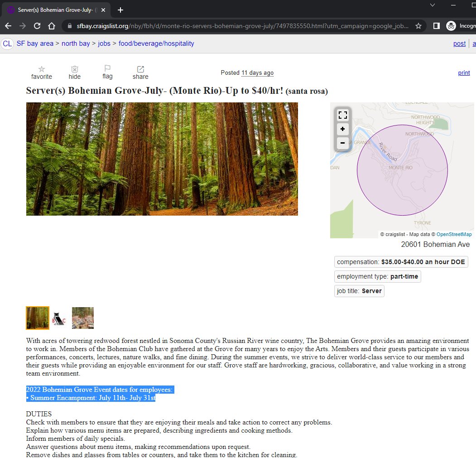
Task: Click the CL craigslist logo
Action: [7, 44]
